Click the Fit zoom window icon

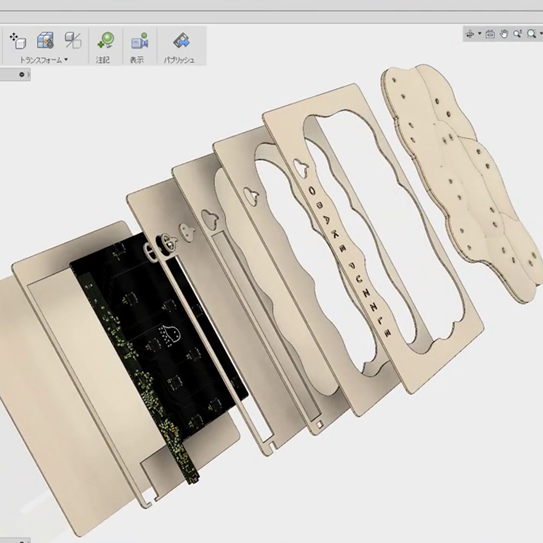point(532,34)
